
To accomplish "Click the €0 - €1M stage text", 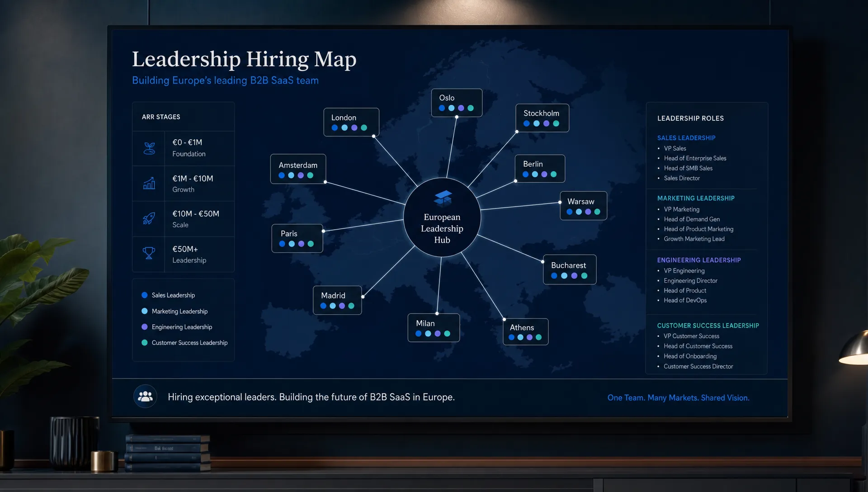I will click(x=187, y=142).
